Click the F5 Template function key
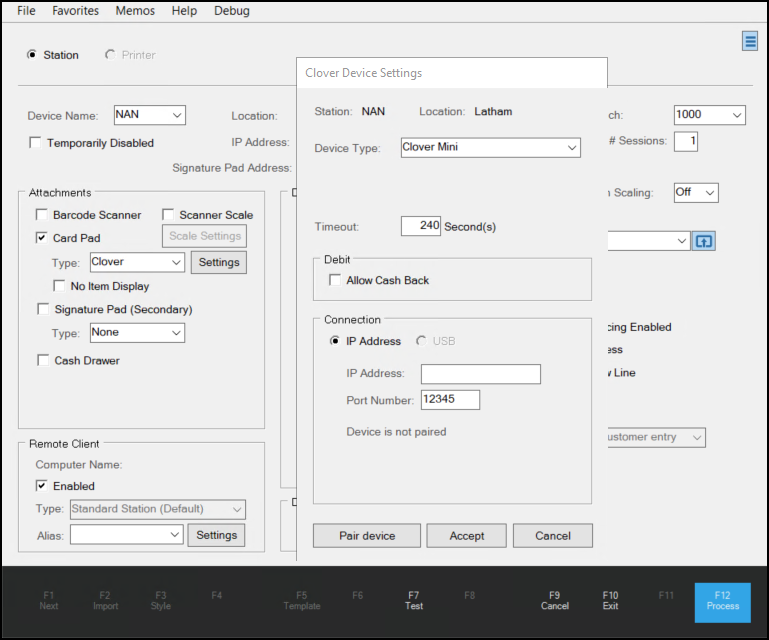 tap(302, 601)
